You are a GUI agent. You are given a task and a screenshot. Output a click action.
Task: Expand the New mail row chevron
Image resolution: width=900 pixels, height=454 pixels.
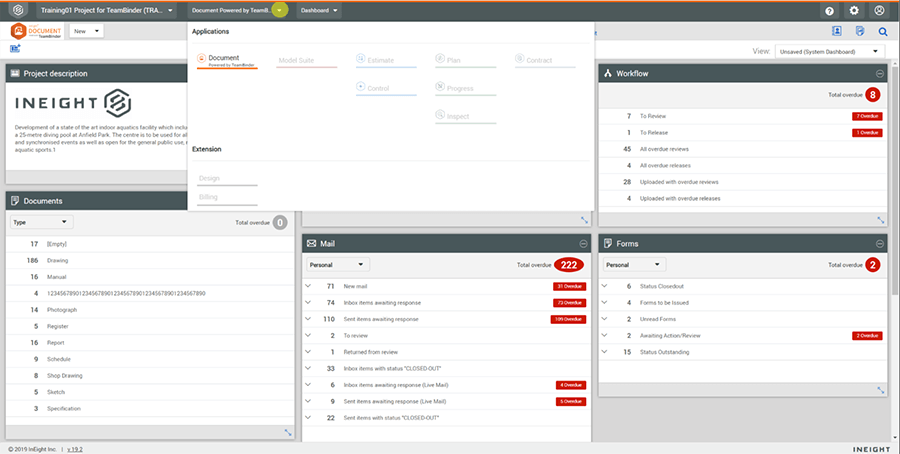click(308, 286)
